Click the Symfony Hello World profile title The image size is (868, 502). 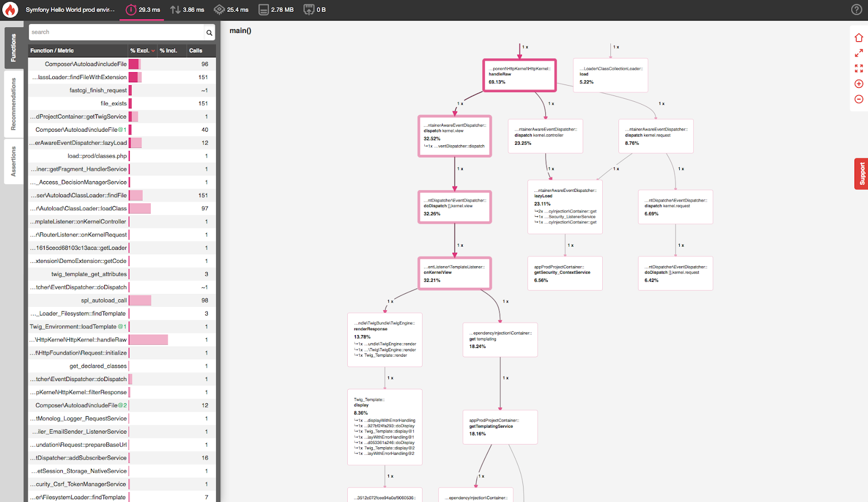[71, 10]
